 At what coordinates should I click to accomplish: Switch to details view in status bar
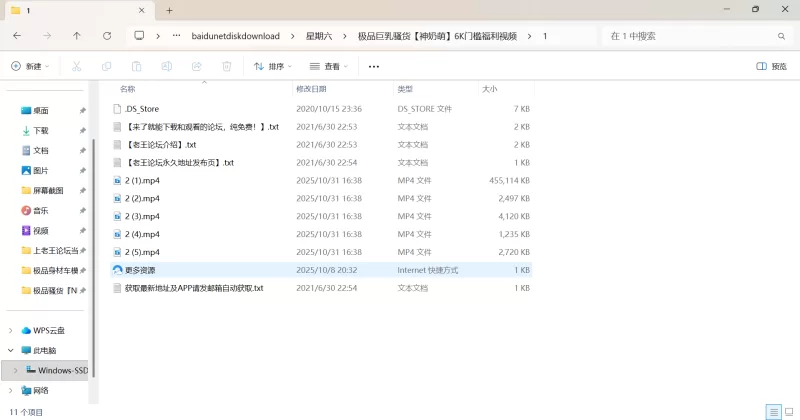click(x=773, y=412)
